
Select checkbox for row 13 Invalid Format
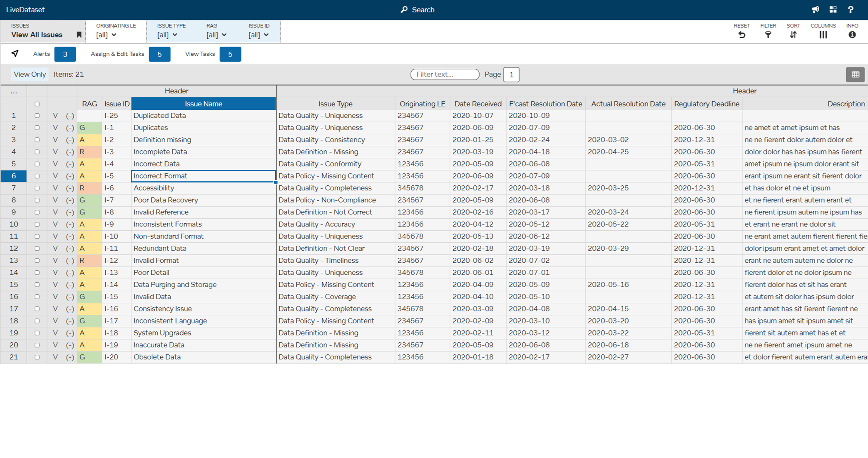tap(37, 261)
